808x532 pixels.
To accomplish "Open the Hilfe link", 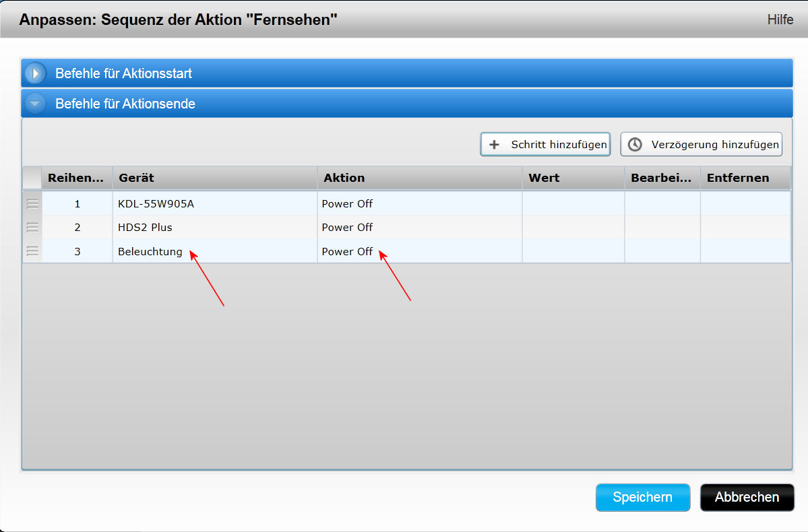I will click(x=780, y=20).
